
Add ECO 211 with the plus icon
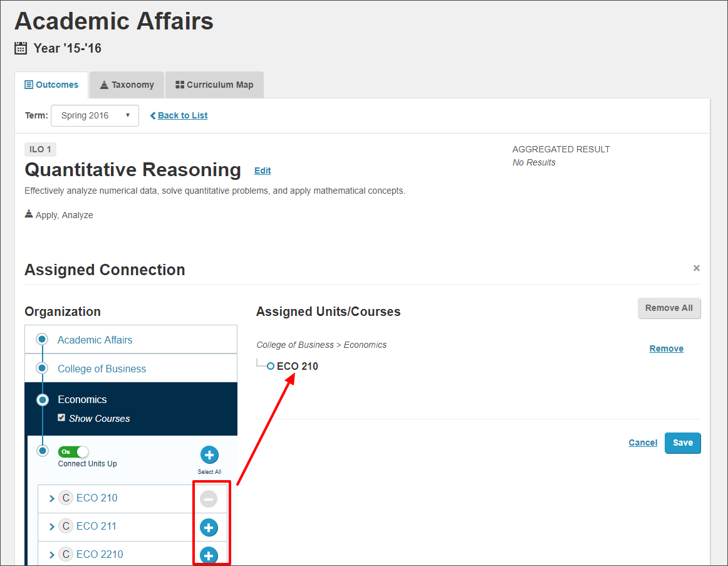point(209,528)
